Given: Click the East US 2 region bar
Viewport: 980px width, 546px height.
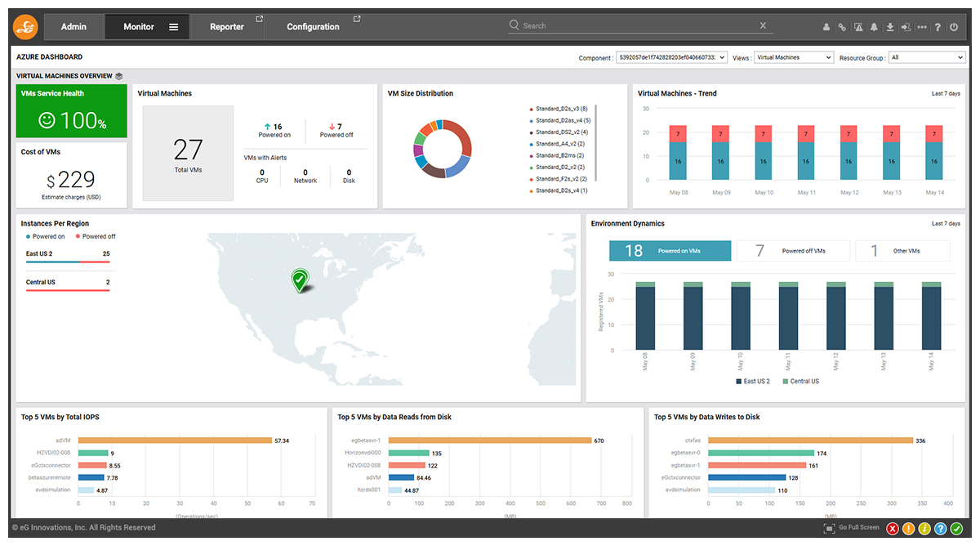Looking at the screenshot, I should pos(68,262).
